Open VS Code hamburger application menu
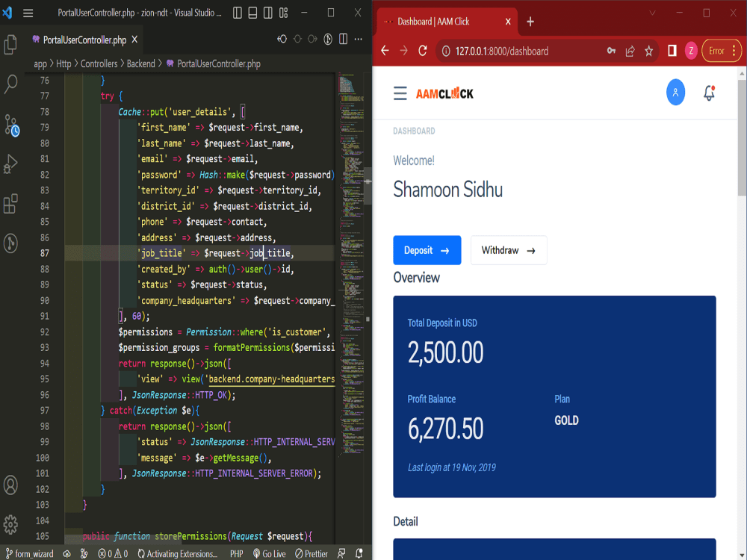 point(28,13)
